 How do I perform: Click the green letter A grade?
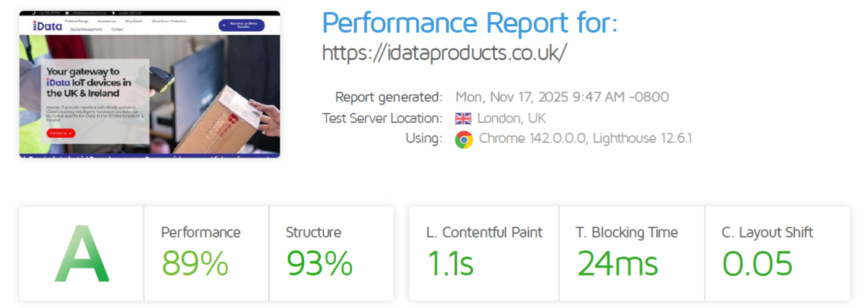tap(81, 253)
